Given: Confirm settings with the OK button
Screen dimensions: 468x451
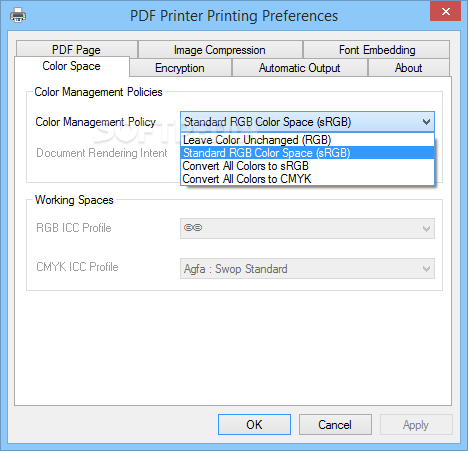Looking at the screenshot, I should pos(254,424).
